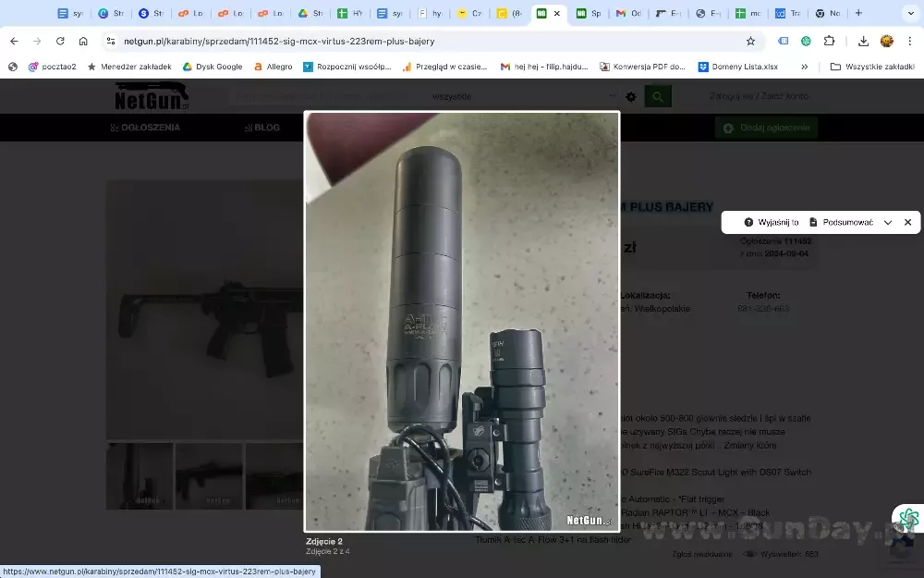The width and height of the screenshot is (924, 578).
Task: Switch to the Google Drive 'Str' tab
Action: pyautogui.click(x=310, y=13)
